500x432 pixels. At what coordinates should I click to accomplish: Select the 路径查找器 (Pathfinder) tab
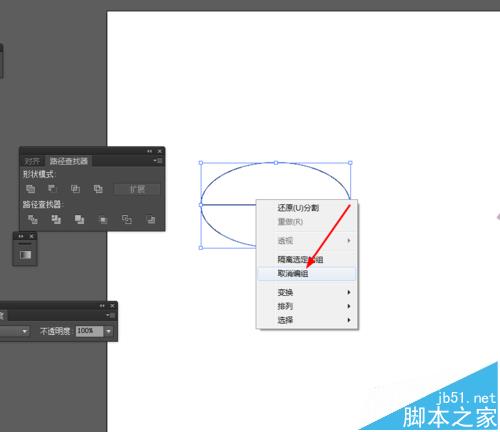click(x=69, y=161)
